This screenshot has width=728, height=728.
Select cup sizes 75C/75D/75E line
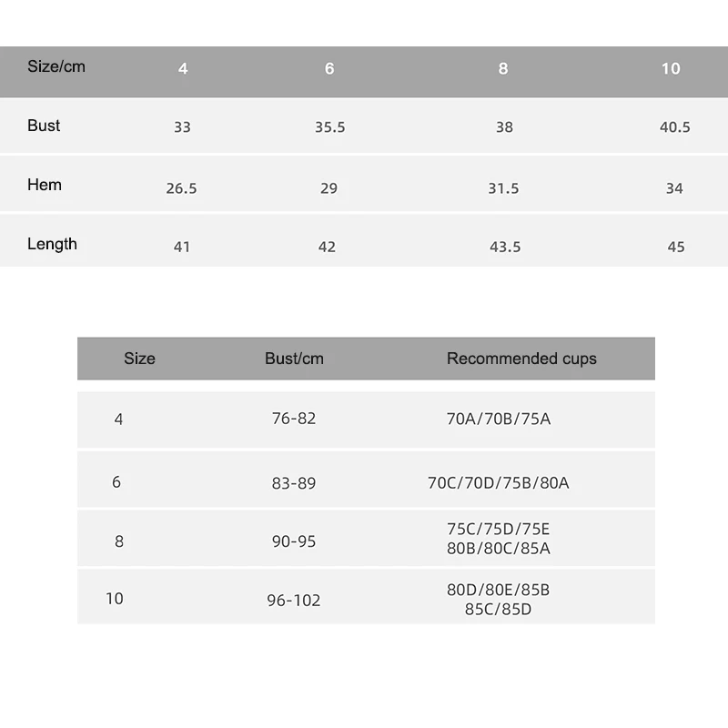(x=498, y=530)
